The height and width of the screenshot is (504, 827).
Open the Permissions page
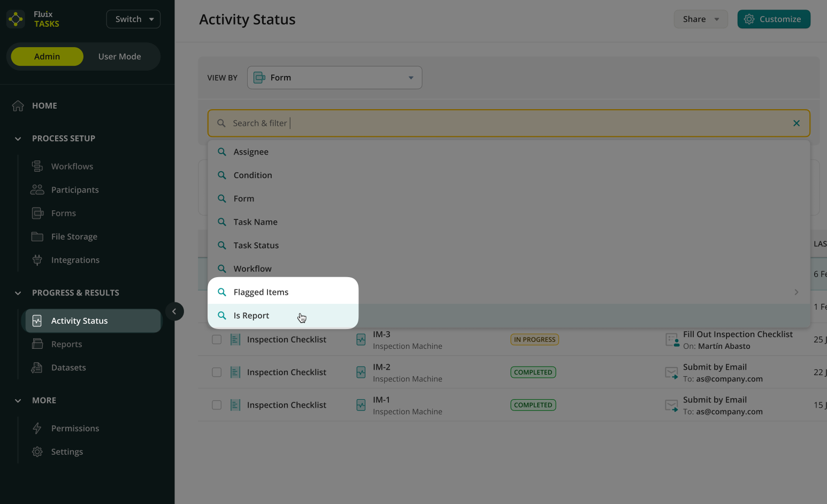[x=75, y=429]
